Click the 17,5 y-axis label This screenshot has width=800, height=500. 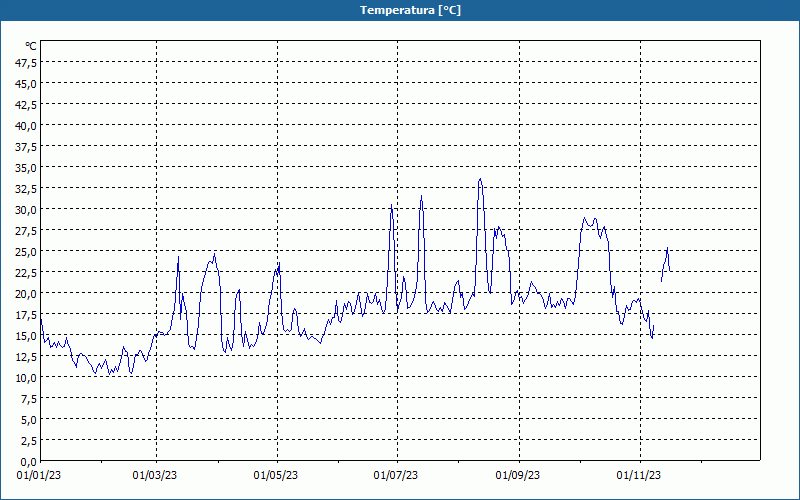[27, 315]
